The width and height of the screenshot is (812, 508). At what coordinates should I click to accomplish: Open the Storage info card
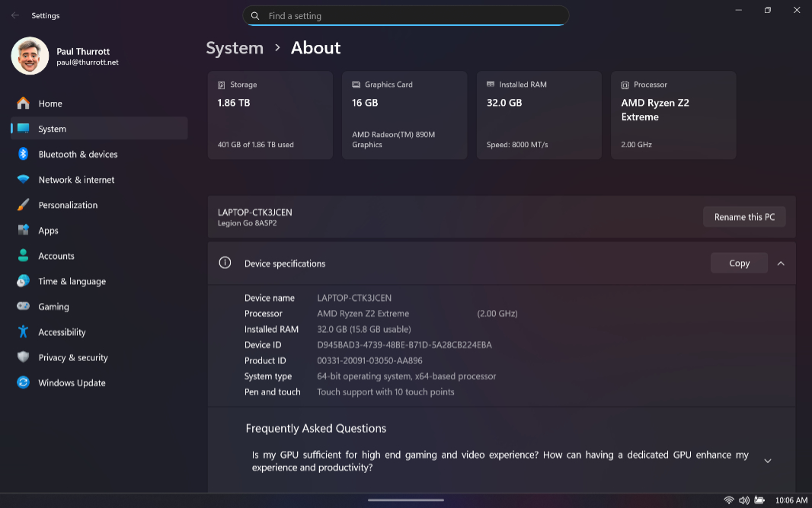tap(270, 115)
